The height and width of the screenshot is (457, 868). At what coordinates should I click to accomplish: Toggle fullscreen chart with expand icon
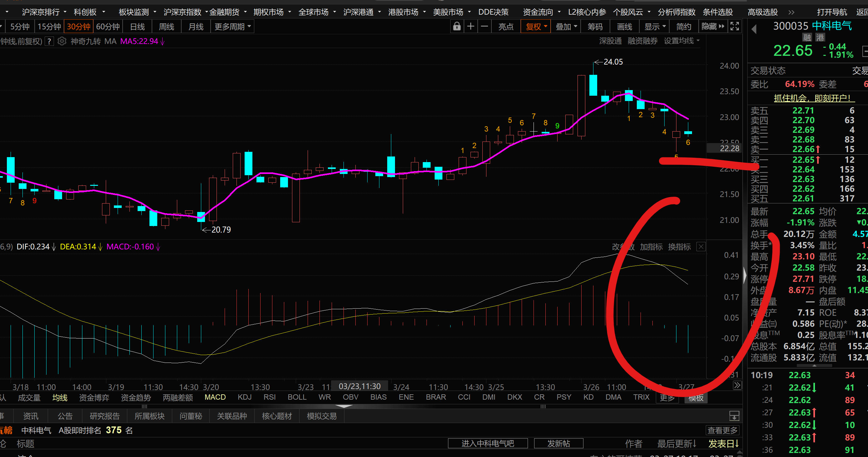coord(734,26)
